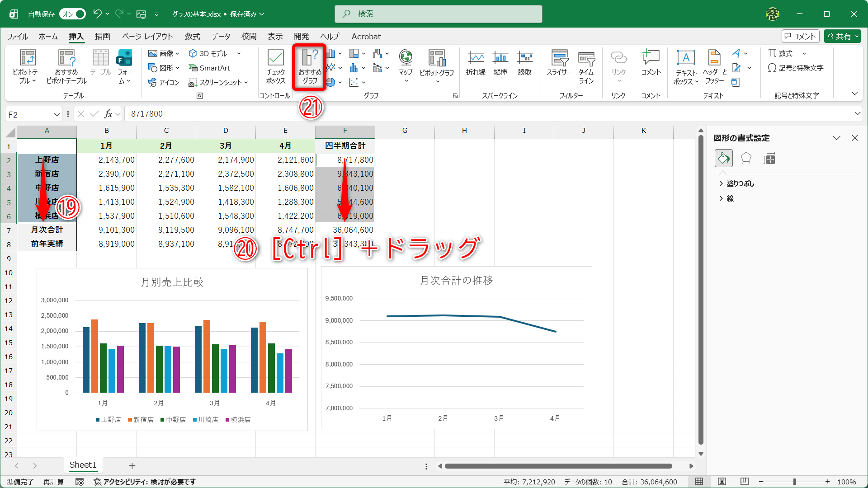The width and height of the screenshot is (868, 488).
Task: Open アクセシビリティ: 検討が必要です in status bar
Action: pyautogui.click(x=145, y=482)
